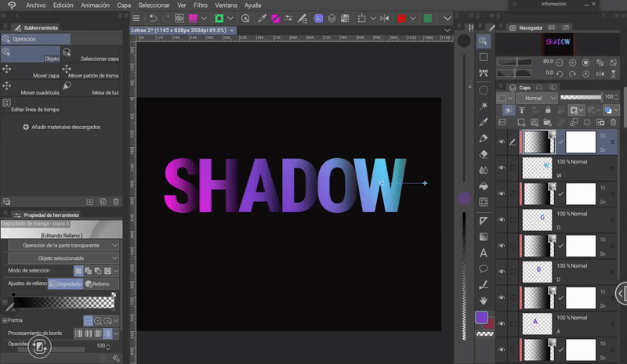Open the Capa menu in menu bar
The height and width of the screenshot is (364, 627).
click(124, 5)
